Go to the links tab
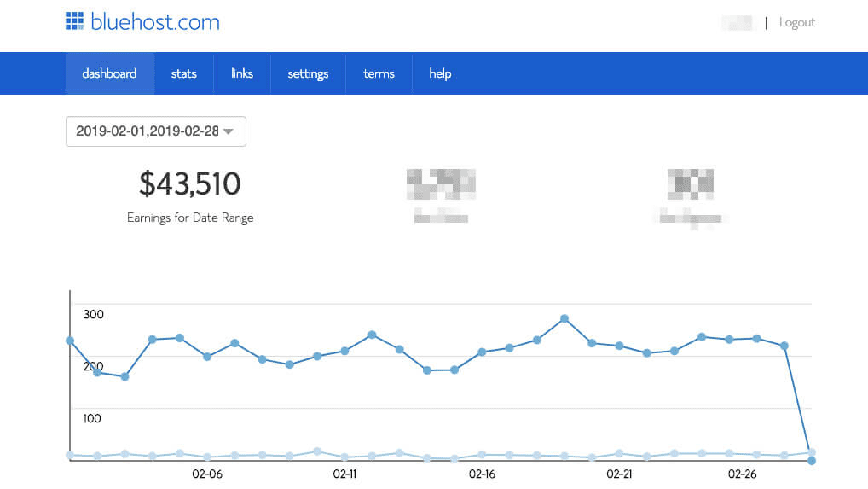Image resolution: width=868 pixels, height=489 pixels. (242, 73)
